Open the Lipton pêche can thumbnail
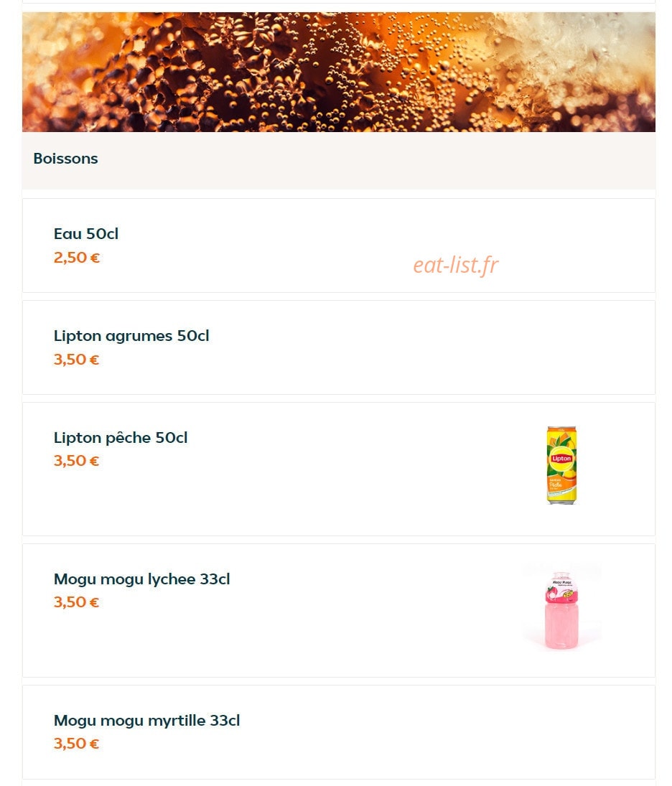The width and height of the screenshot is (672, 786). pos(561,465)
